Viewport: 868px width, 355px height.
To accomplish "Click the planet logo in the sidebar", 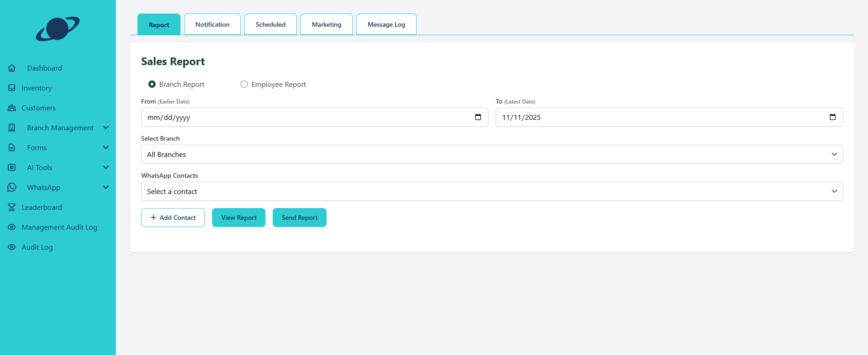I will pos(58,28).
